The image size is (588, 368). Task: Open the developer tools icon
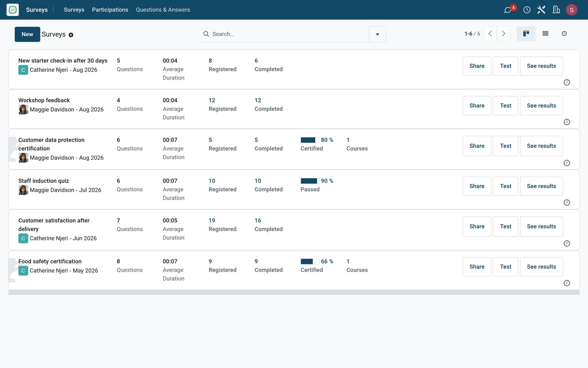pos(541,10)
